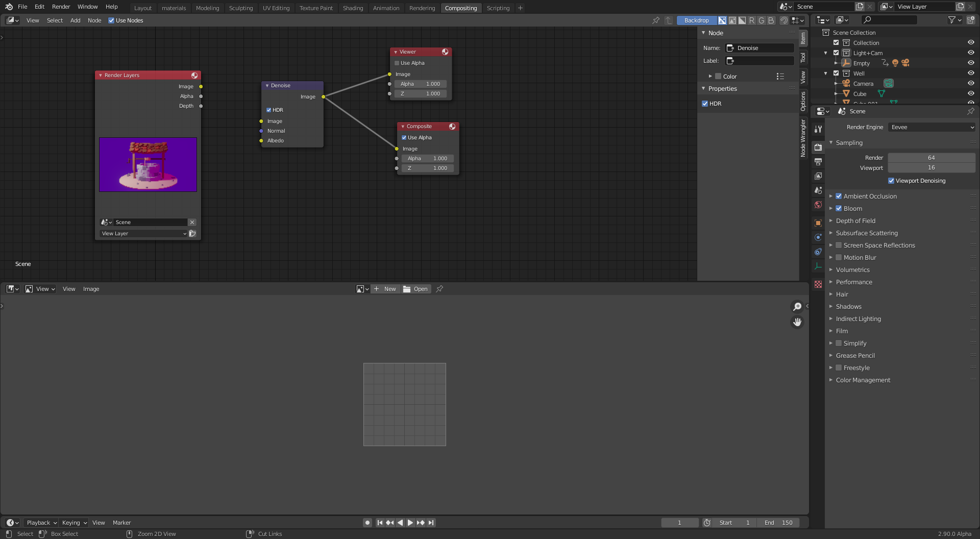
Task: Enable the Motion Blur checkbox
Action: click(839, 257)
